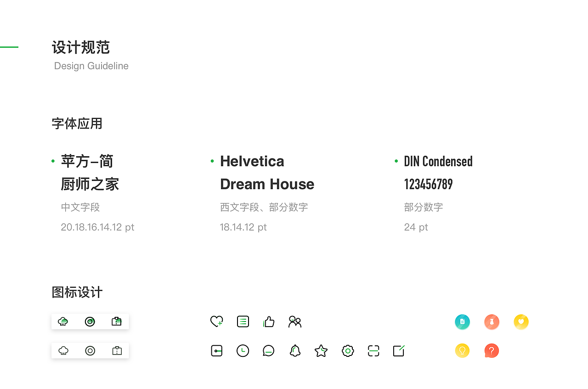Open the clock history icon
Image resolution: width=588 pixels, height=389 pixels.
[x=243, y=350]
